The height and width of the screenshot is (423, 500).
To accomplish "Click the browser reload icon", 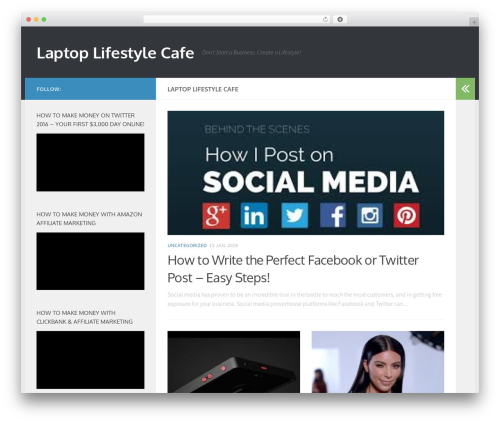I will 325,19.
